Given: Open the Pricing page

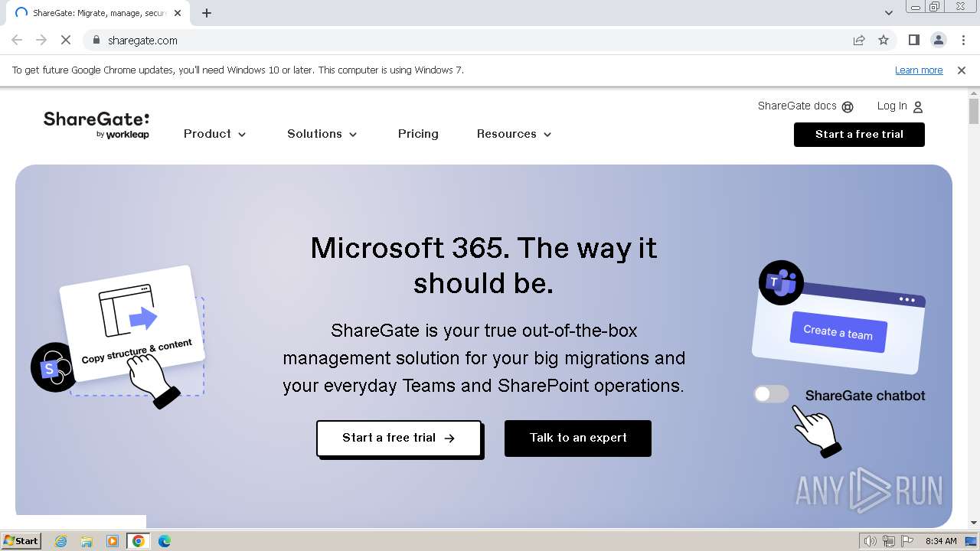Looking at the screenshot, I should 418,134.
